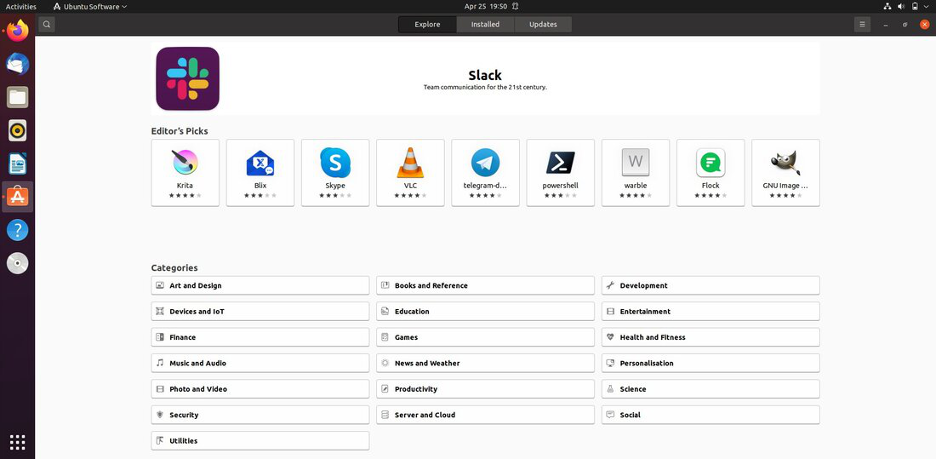This screenshot has width=936, height=460.
Task: Open the Science category
Action: [710, 389]
